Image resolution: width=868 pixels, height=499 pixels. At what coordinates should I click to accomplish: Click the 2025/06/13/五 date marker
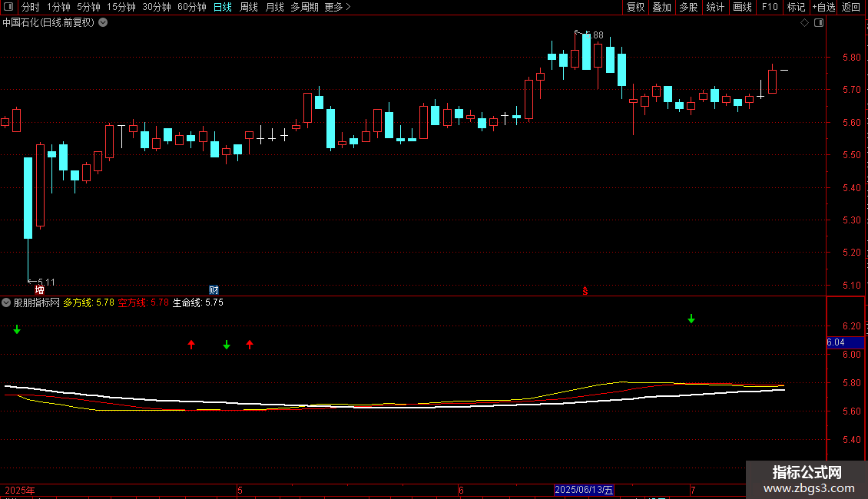click(584, 490)
